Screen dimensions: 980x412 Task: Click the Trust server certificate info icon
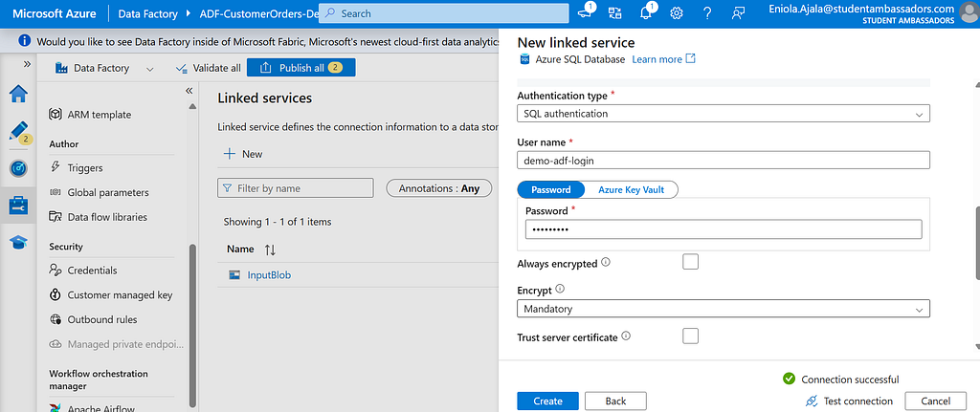[x=626, y=336]
